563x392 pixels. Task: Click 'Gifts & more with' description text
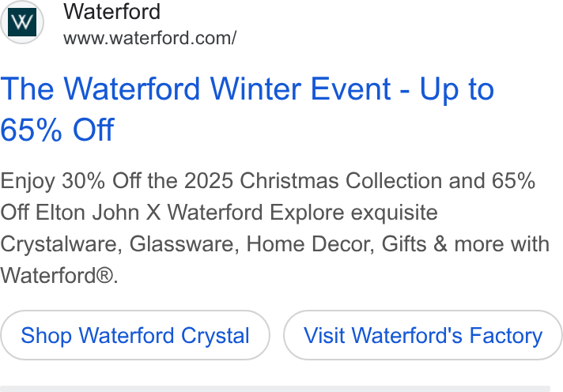coord(465,244)
